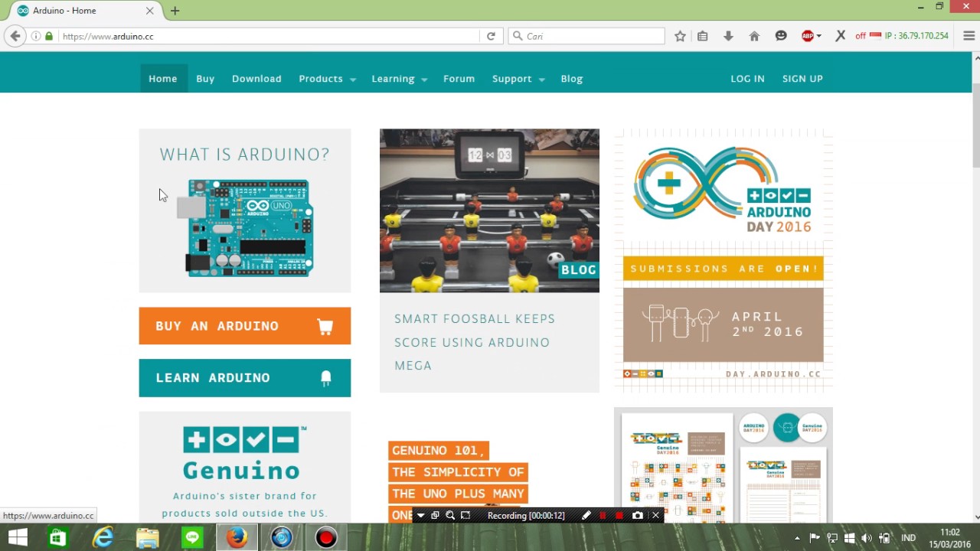Show hidden system tray icons
Image resolution: width=980 pixels, height=551 pixels.
point(798,538)
